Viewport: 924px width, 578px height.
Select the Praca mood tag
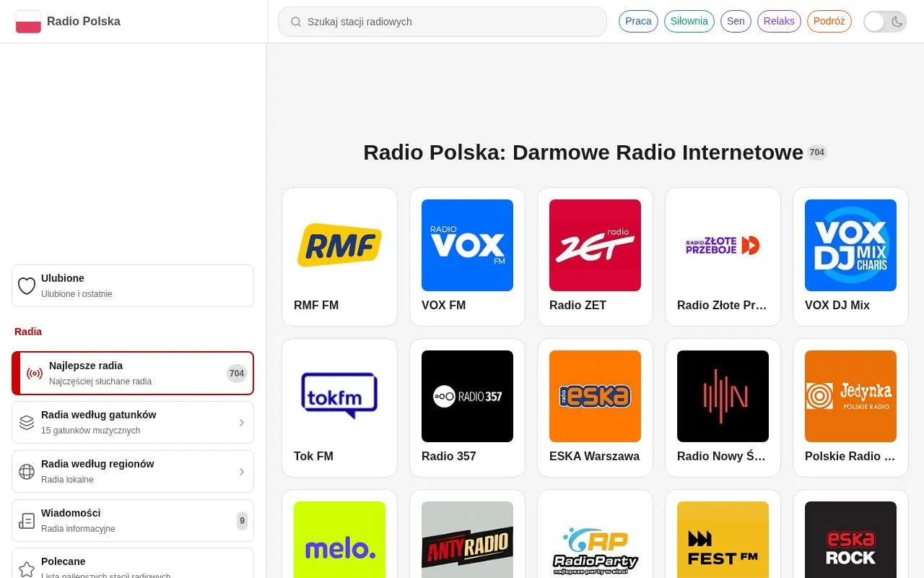[x=638, y=21]
